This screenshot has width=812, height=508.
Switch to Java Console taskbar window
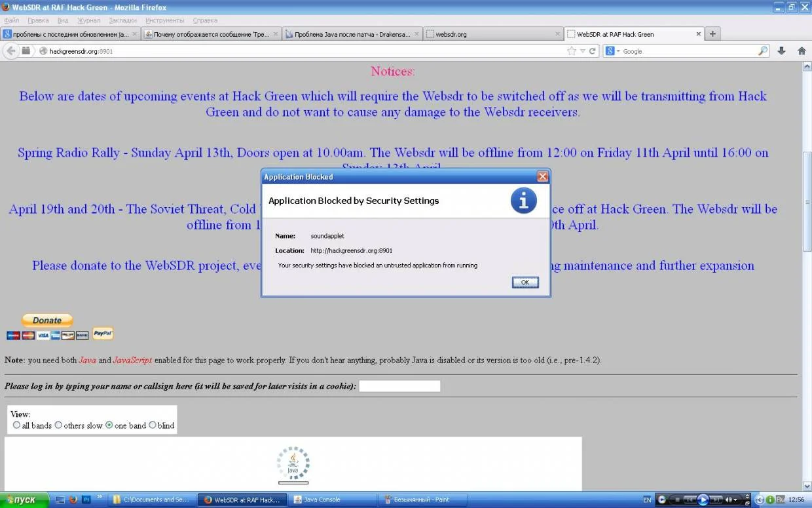point(332,499)
